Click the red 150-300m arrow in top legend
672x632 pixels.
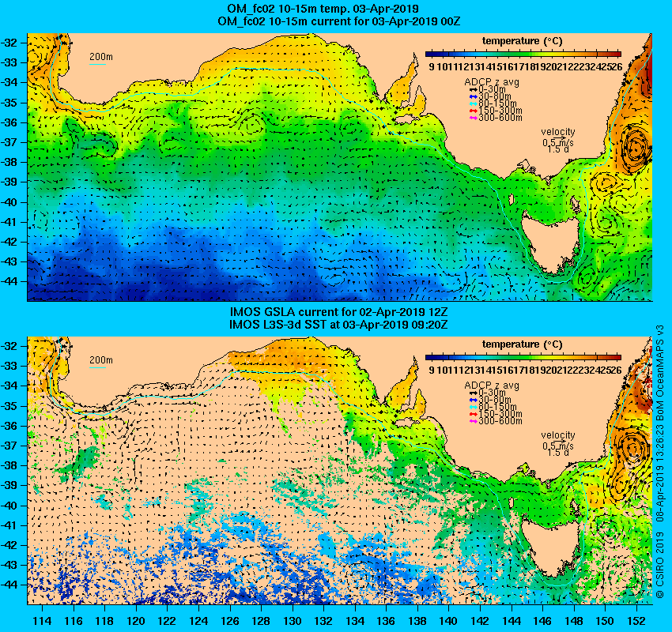point(473,111)
